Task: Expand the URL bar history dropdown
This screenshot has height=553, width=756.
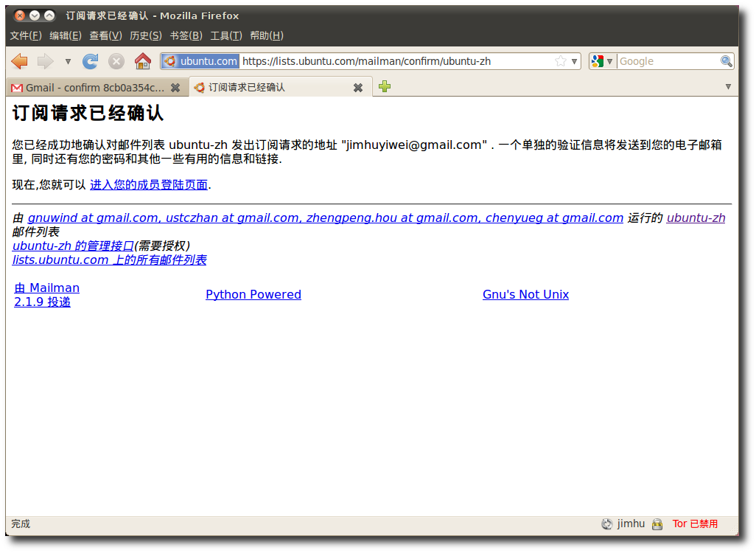Action: 574,61
